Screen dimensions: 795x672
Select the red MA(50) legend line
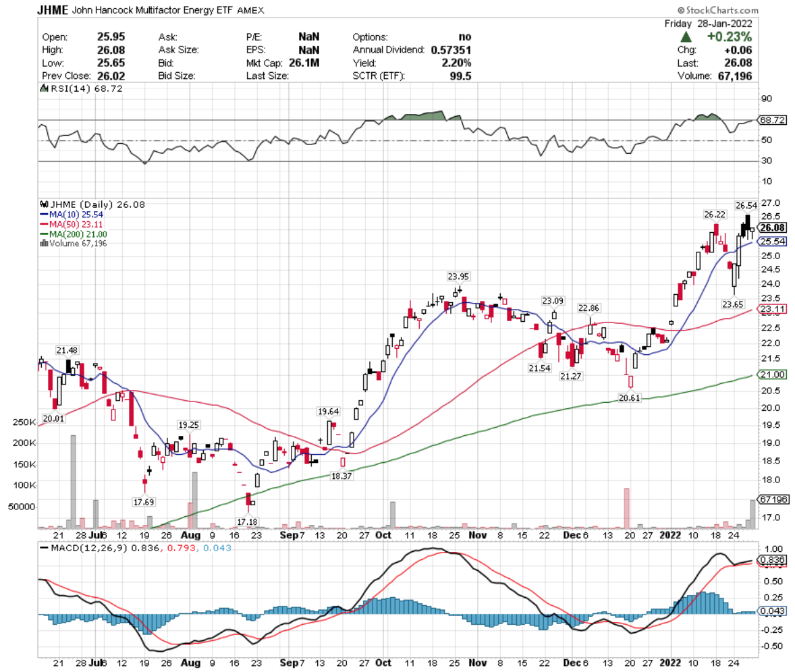pos(44,225)
